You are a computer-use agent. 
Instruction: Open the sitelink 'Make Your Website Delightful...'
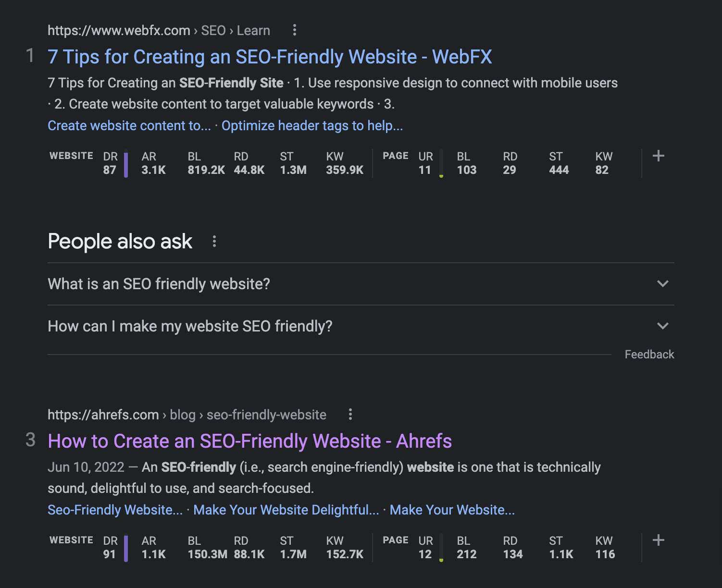[x=286, y=510]
